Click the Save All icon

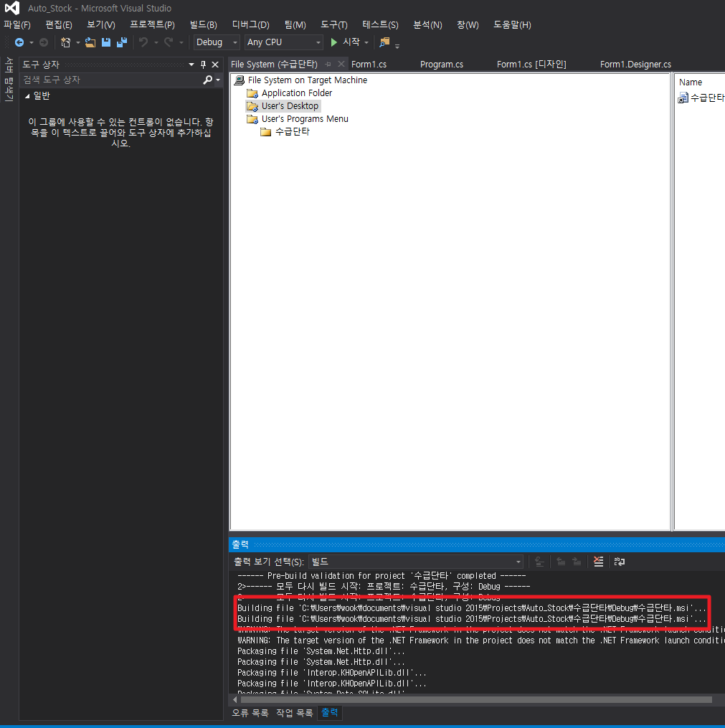[x=122, y=42]
